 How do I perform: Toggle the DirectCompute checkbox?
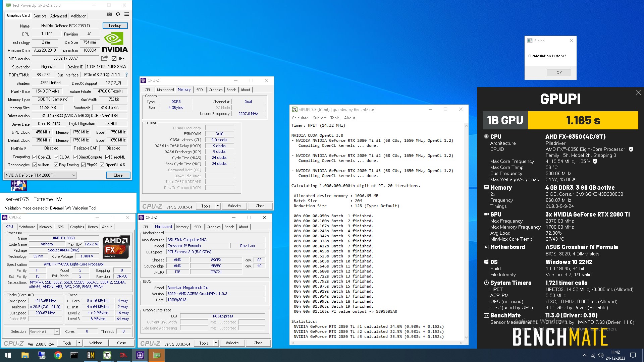click(x=75, y=157)
